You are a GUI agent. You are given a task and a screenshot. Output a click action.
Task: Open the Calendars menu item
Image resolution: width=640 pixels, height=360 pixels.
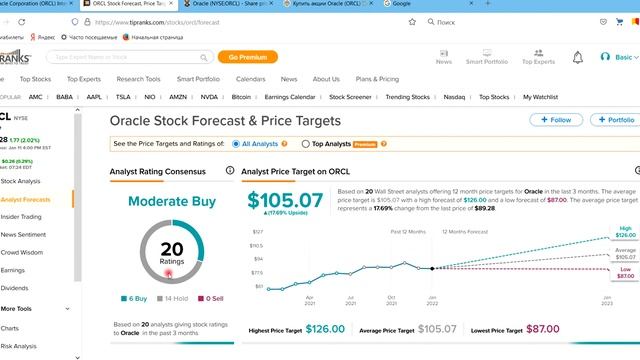[251, 79]
